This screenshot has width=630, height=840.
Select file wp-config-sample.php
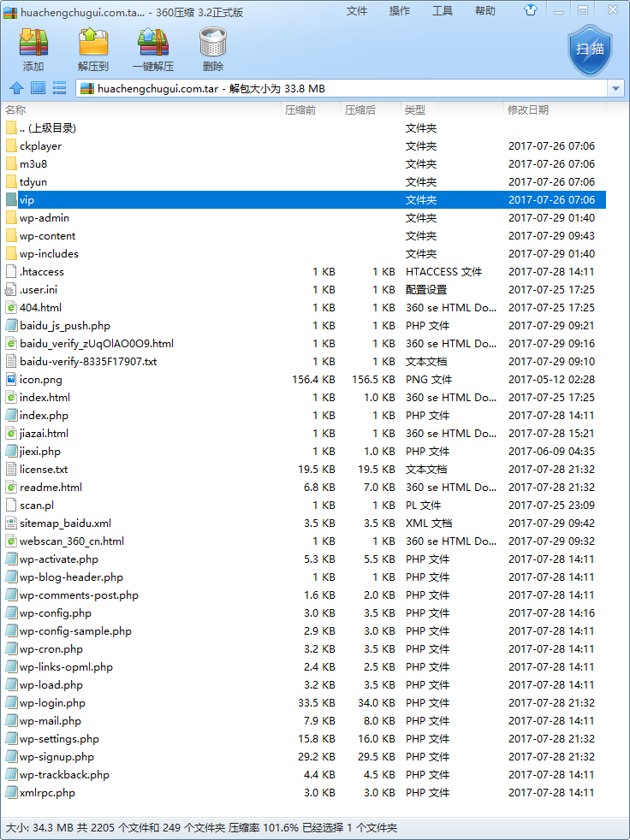coord(304,630)
